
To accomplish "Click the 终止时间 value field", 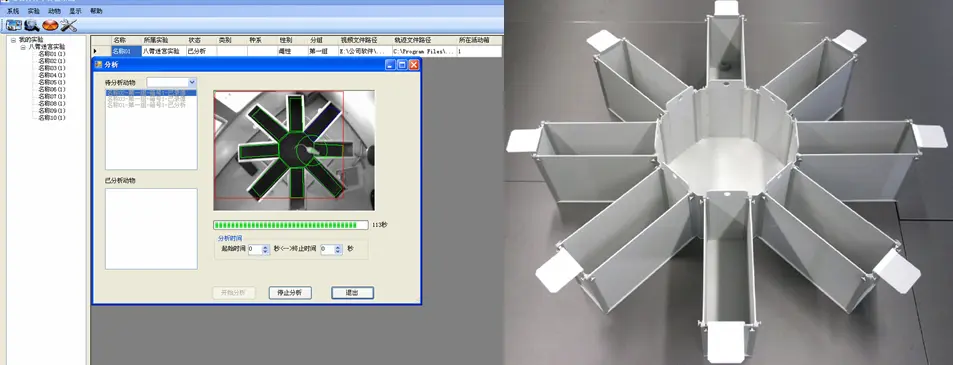I will 328,249.
